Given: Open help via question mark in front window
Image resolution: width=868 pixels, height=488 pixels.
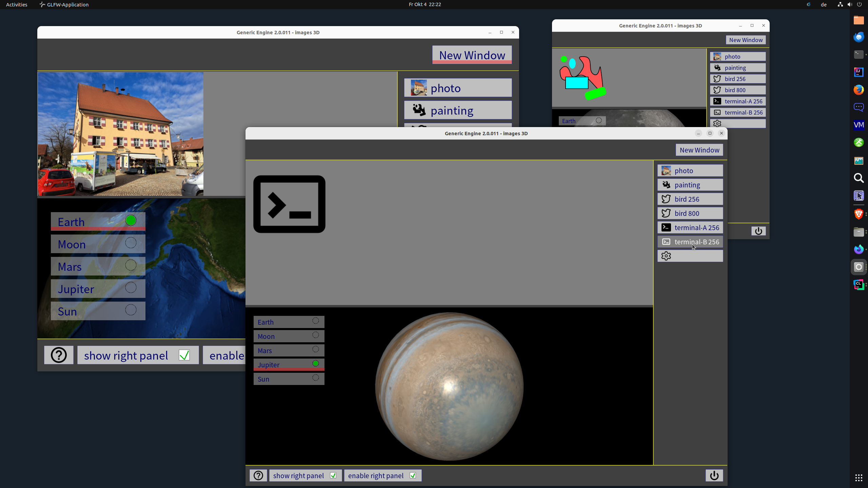Looking at the screenshot, I should [x=258, y=475].
